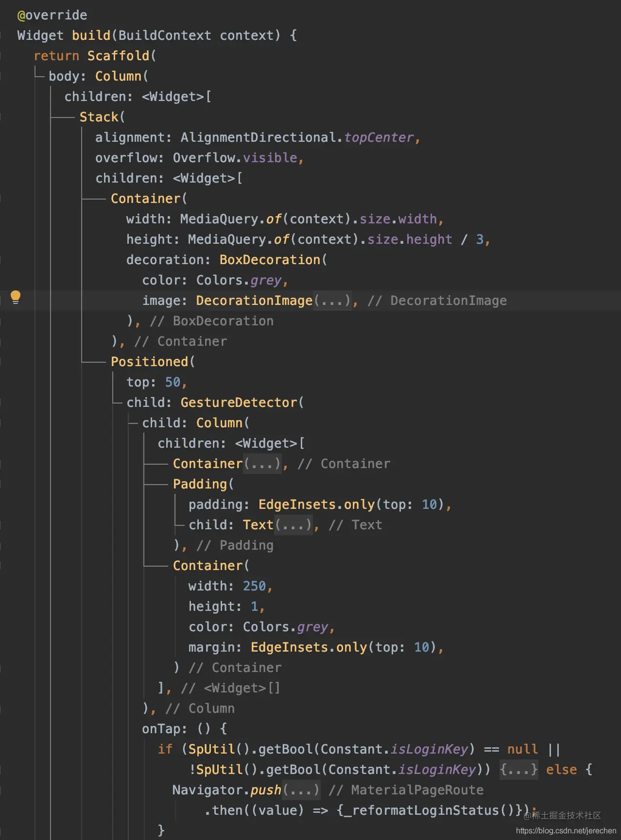Screen dimensions: 621x840
Task: Expand the folded Navigator.push(...) arguments
Action: pyautogui.click(x=301, y=790)
